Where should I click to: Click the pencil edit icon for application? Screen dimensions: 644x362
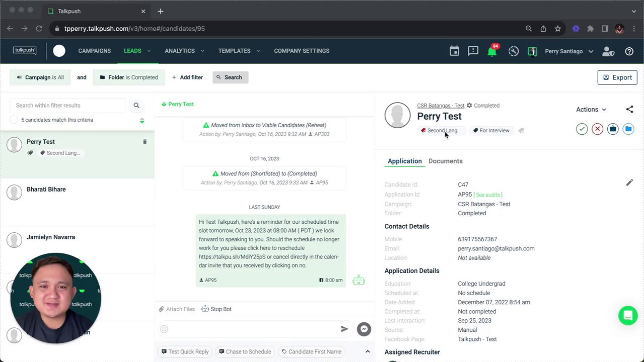click(x=629, y=183)
